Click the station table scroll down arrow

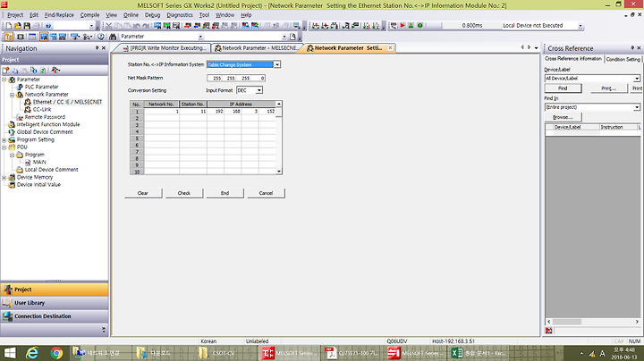[x=279, y=172]
